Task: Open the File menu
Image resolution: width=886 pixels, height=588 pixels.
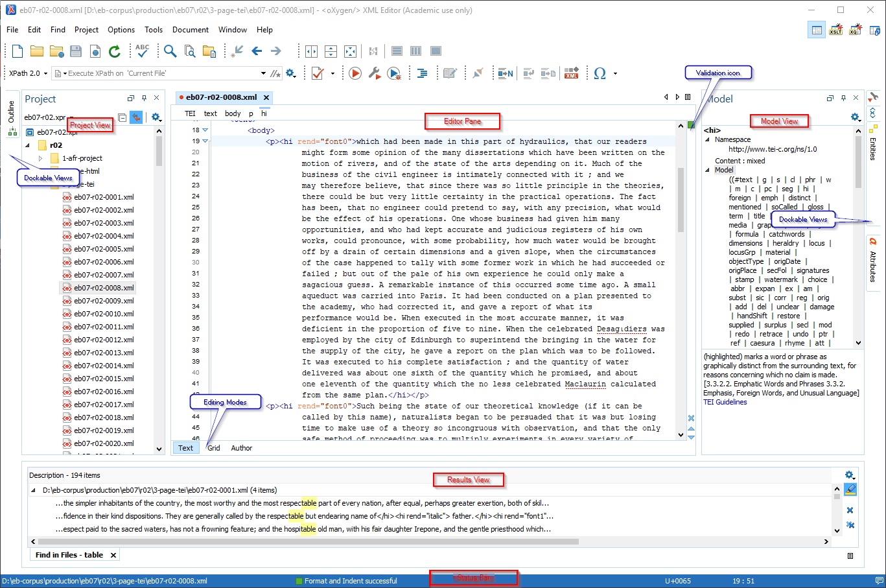Action: [12, 30]
